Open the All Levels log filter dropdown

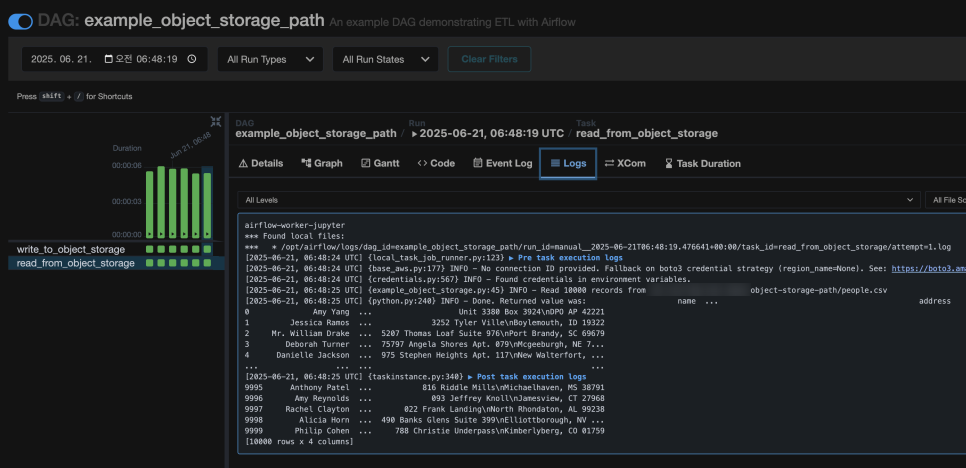pos(578,200)
